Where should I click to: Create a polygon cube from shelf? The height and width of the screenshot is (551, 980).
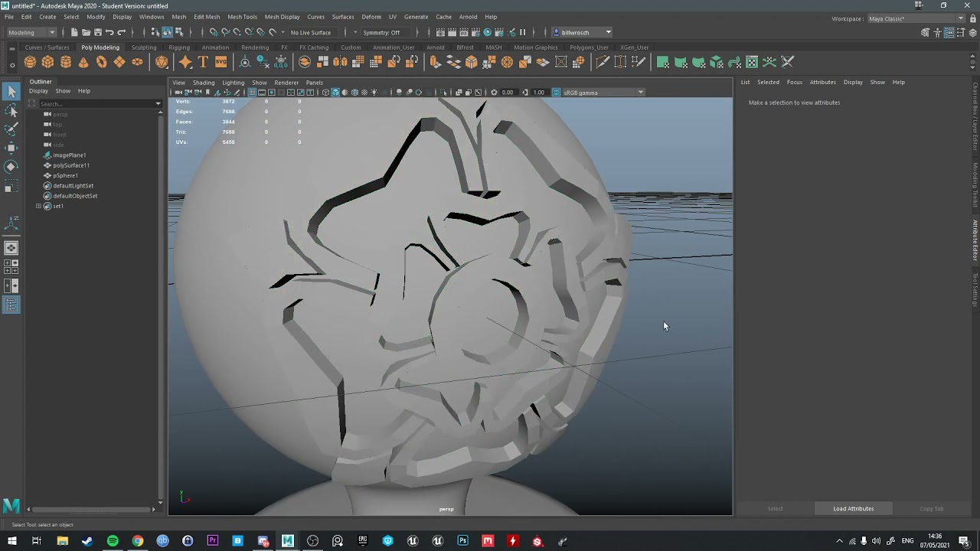(x=47, y=62)
